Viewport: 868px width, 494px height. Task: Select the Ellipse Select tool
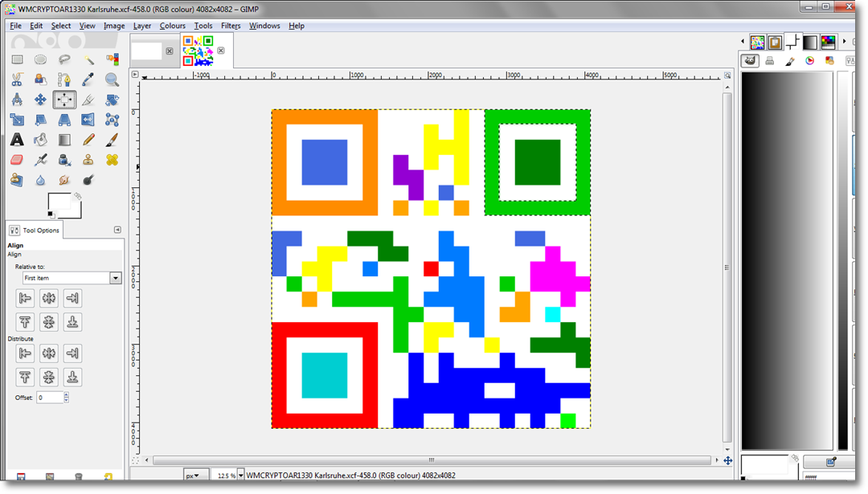tap(40, 59)
